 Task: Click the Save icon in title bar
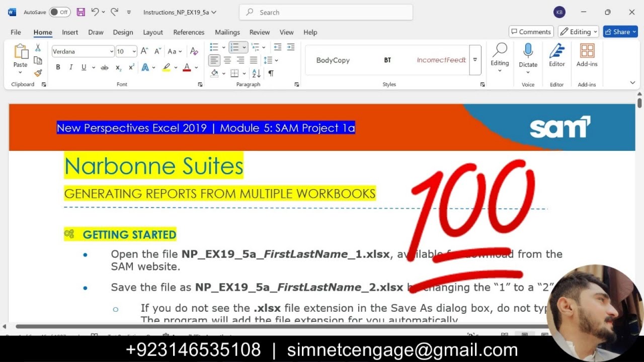click(x=80, y=12)
